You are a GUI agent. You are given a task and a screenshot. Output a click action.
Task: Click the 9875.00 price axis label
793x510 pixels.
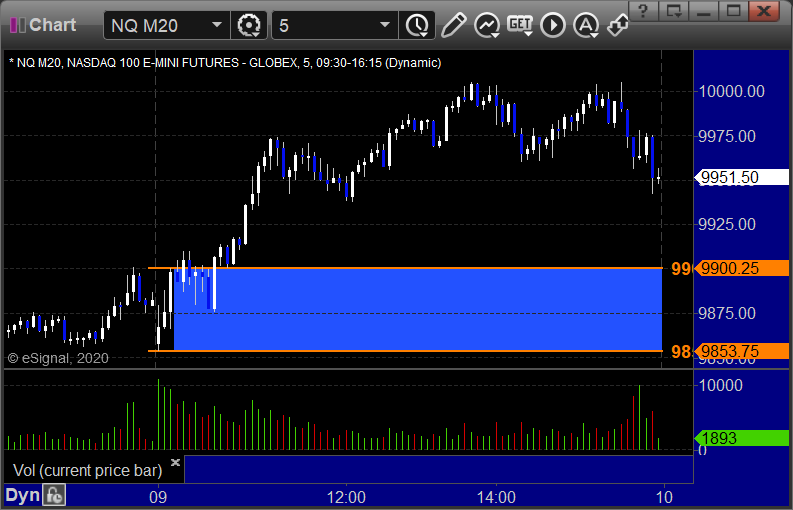point(727,313)
